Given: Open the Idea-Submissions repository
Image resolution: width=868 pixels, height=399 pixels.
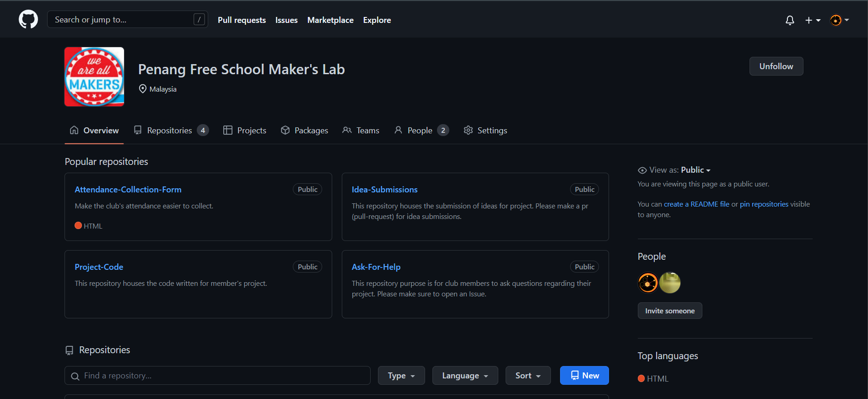Looking at the screenshot, I should pos(385,190).
